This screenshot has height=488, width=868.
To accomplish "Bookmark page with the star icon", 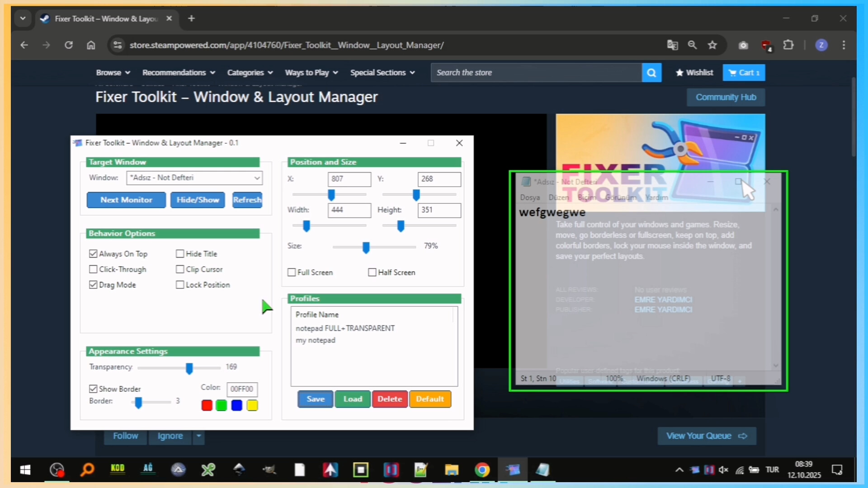I will point(712,45).
